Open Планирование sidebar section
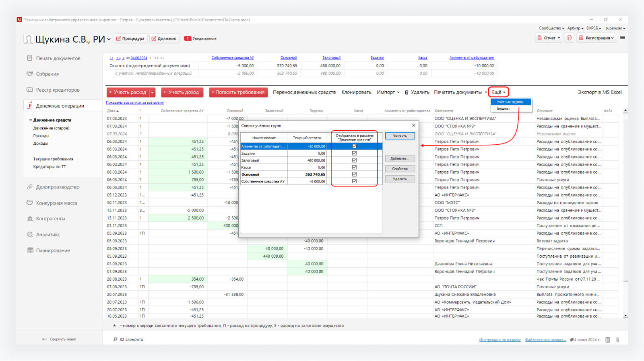This screenshot has width=644, height=361. click(48, 250)
